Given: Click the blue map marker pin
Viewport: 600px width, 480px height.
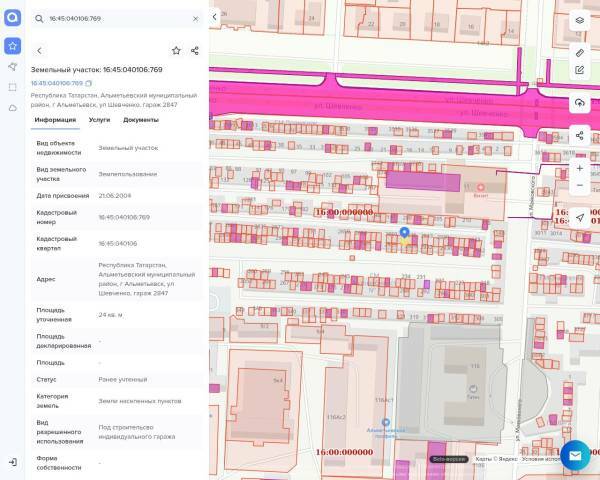Looking at the screenshot, I should tap(404, 234).
